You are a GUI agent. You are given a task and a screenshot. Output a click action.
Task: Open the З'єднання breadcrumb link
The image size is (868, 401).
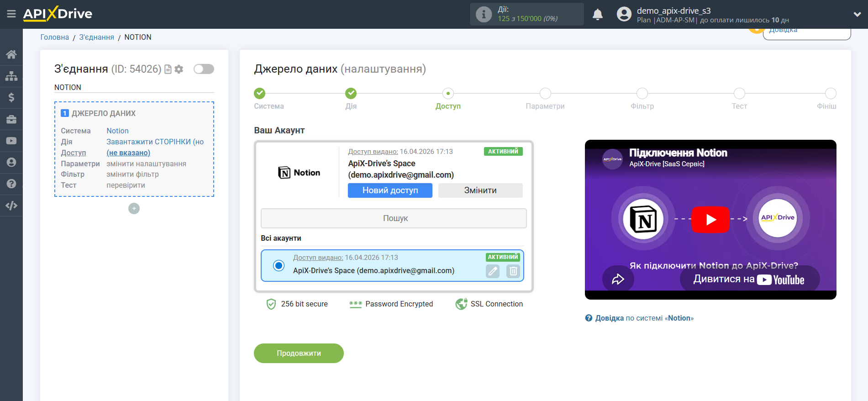click(x=97, y=37)
